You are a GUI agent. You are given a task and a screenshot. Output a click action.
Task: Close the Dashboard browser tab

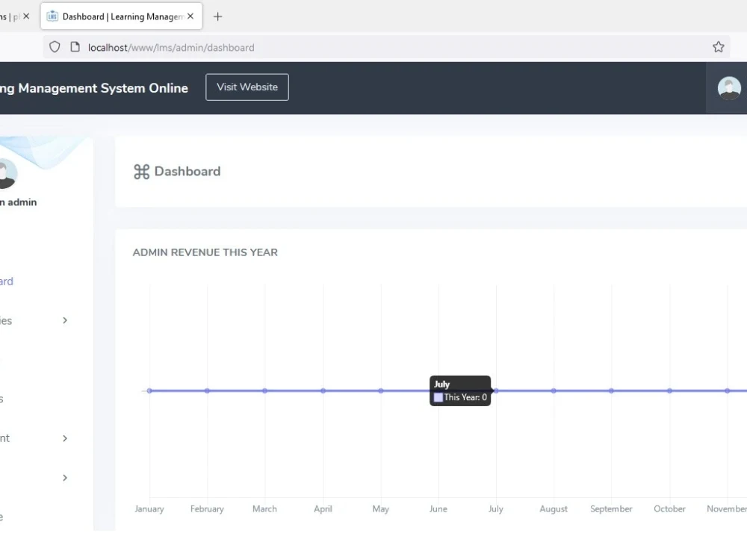190,16
